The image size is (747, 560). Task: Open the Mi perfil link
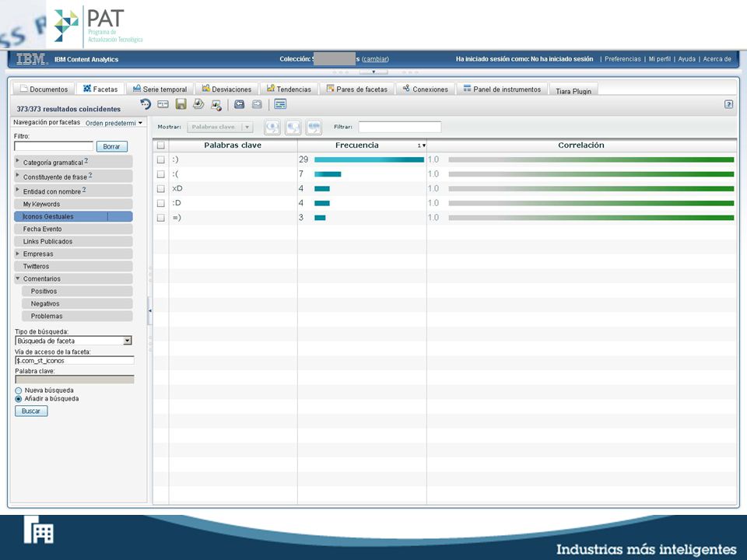pyautogui.click(x=659, y=59)
